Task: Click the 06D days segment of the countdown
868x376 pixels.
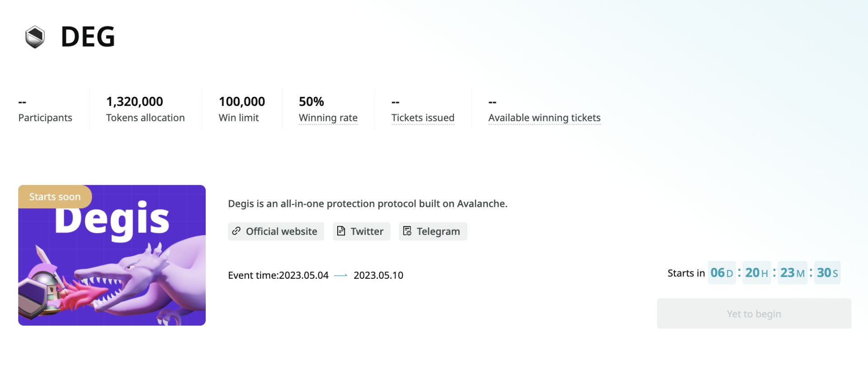Action: [x=722, y=272]
